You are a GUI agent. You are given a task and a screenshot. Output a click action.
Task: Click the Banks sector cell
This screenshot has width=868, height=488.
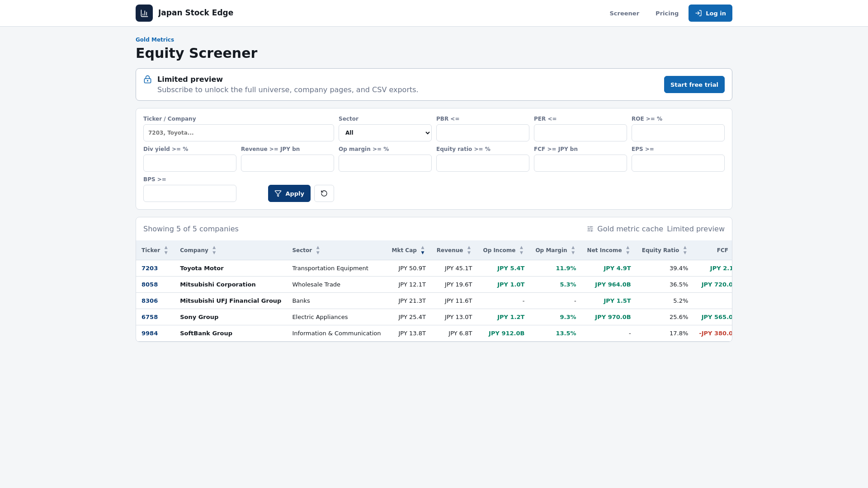(301, 301)
